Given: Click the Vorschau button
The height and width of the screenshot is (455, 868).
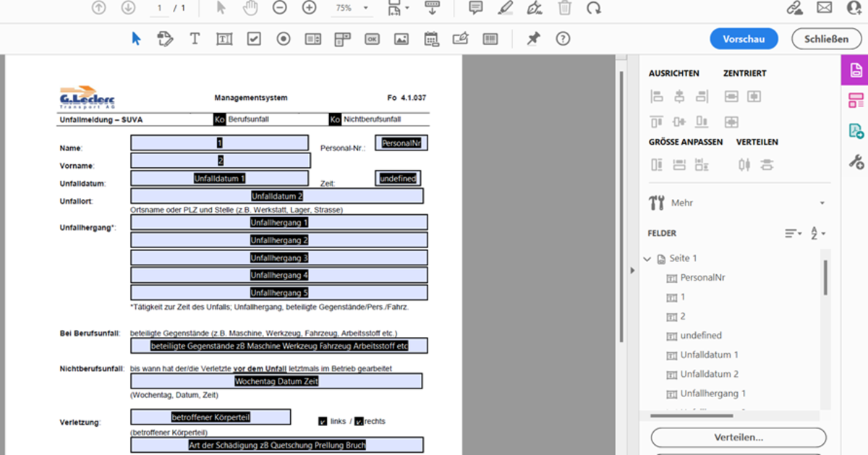Looking at the screenshot, I should coord(744,39).
